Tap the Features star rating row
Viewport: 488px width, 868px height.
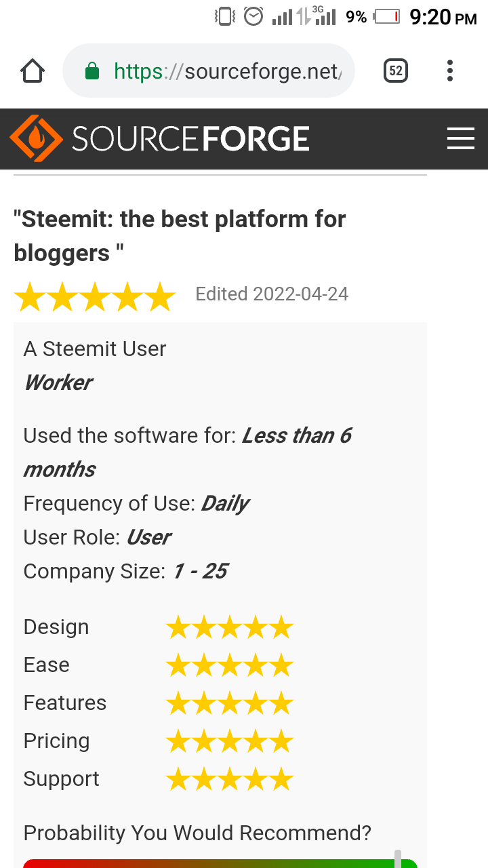coord(229,704)
